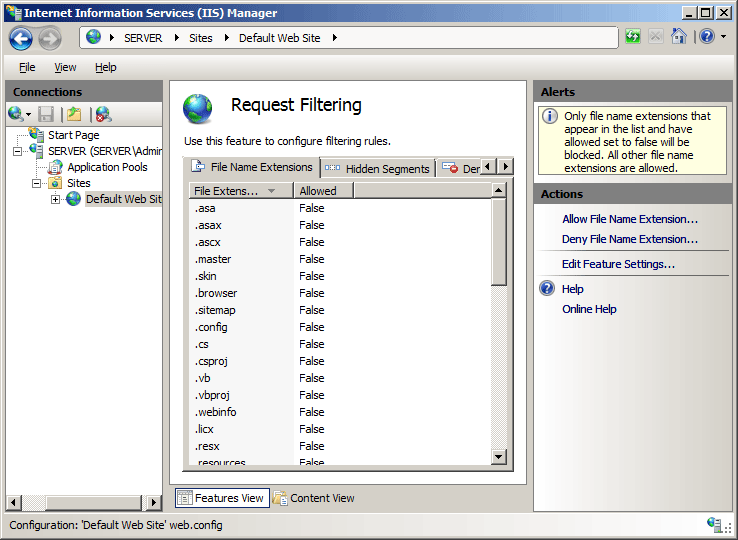
Task: Collapse the SERVER tree node
Action: click(x=17, y=152)
